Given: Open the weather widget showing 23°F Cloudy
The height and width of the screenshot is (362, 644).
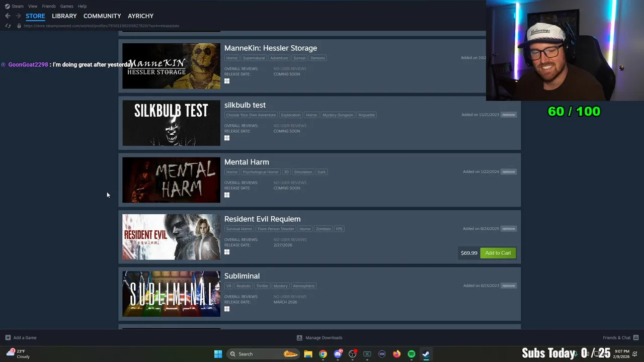Looking at the screenshot, I should coord(18,354).
